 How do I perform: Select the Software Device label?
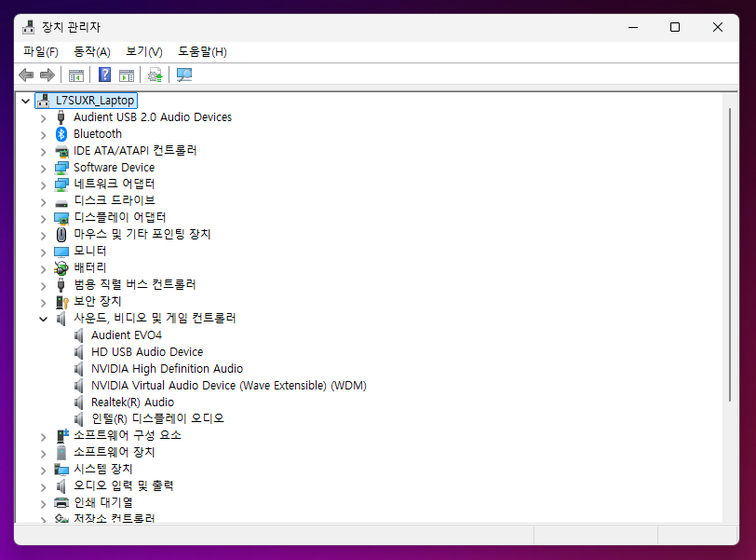(x=114, y=168)
